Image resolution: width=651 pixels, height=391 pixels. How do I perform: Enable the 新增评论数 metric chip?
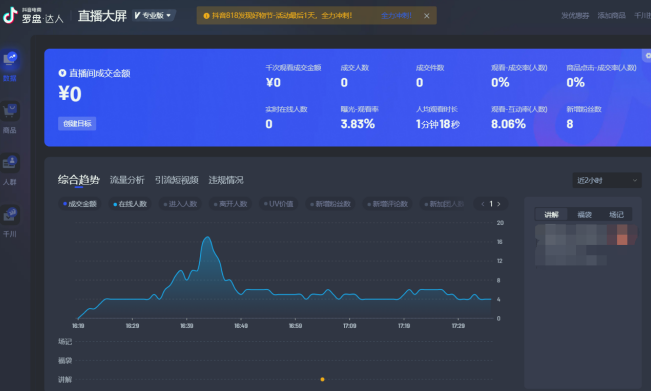[387, 204]
